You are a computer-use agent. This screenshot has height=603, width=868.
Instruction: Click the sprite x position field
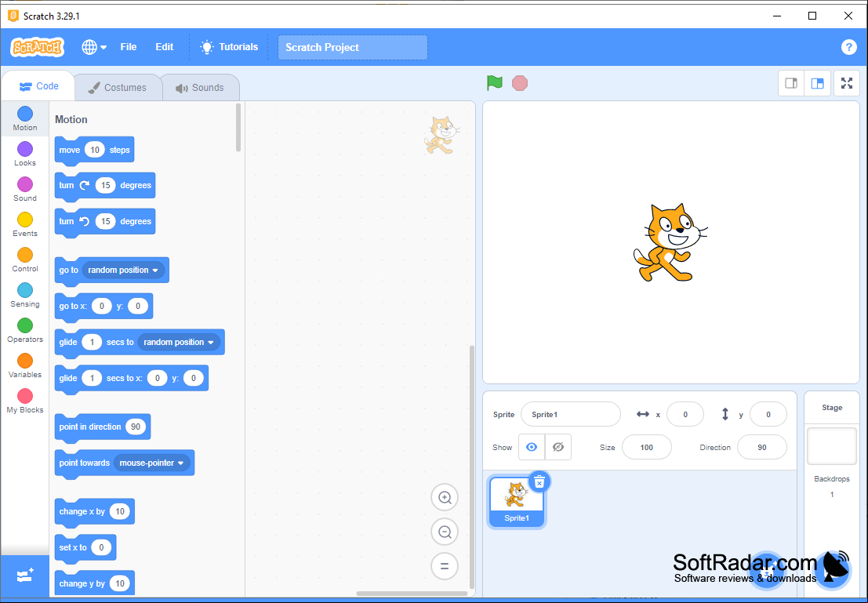[685, 414]
